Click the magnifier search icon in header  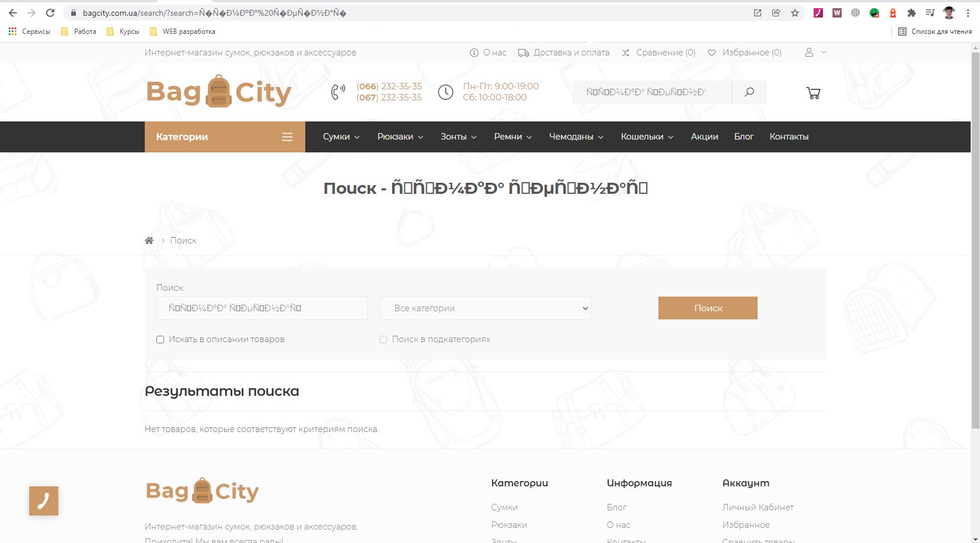pyautogui.click(x=749, y=92)
